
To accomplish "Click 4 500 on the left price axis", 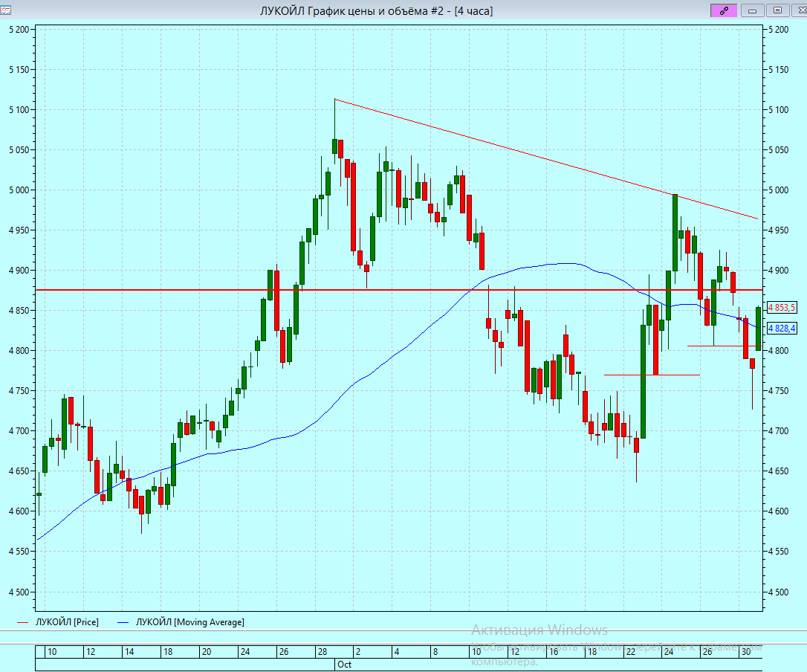I will 19,592.
